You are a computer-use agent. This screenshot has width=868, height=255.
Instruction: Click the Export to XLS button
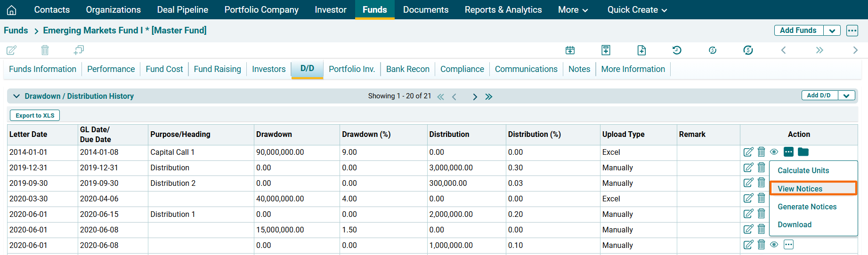pos(35,115)
